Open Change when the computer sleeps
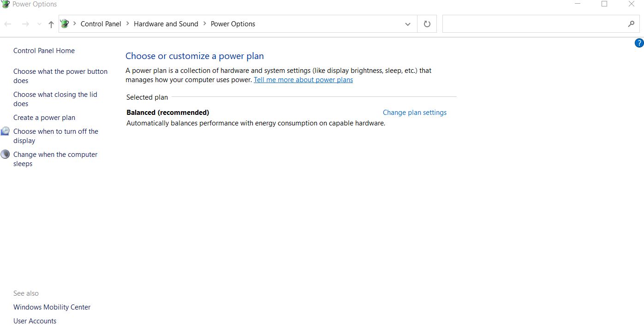The width and height of the screenshot is (644, 334). 55,159
